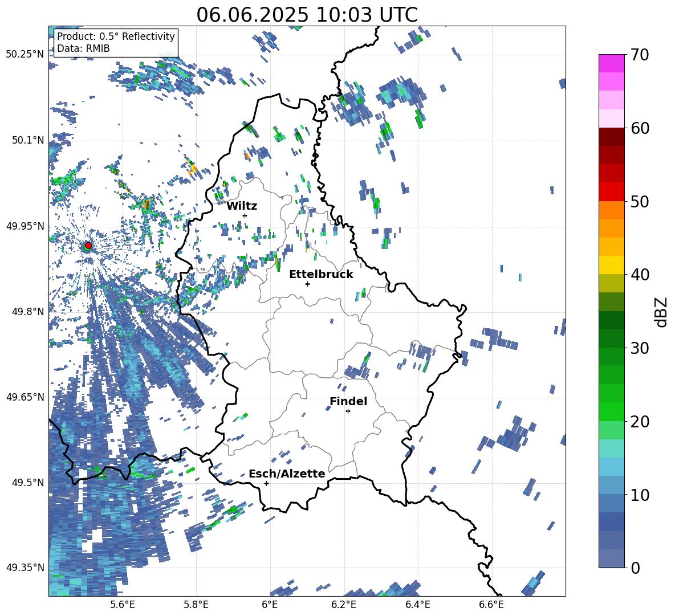The height and width of the screenshot is (616, 675).
Task: Click the Wiltz station cross marker
Action: pos(245,215)
